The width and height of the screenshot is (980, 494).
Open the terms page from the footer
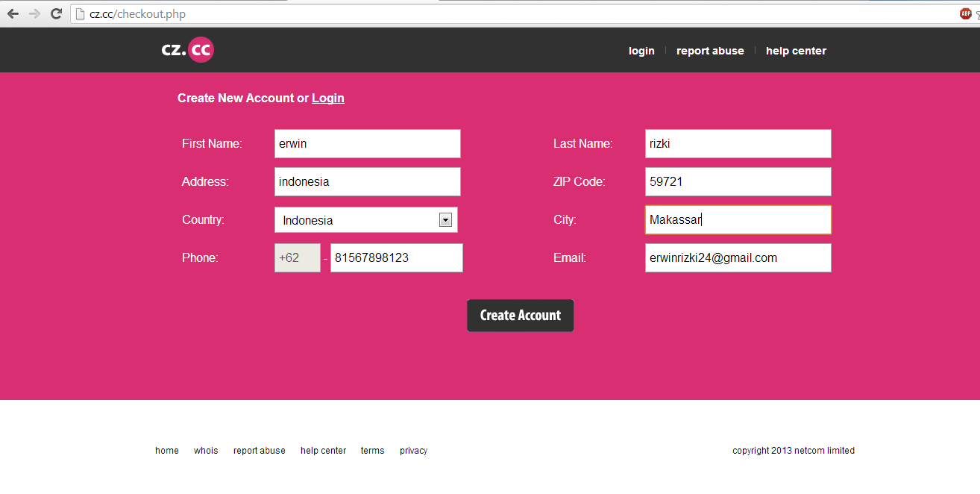372,450
